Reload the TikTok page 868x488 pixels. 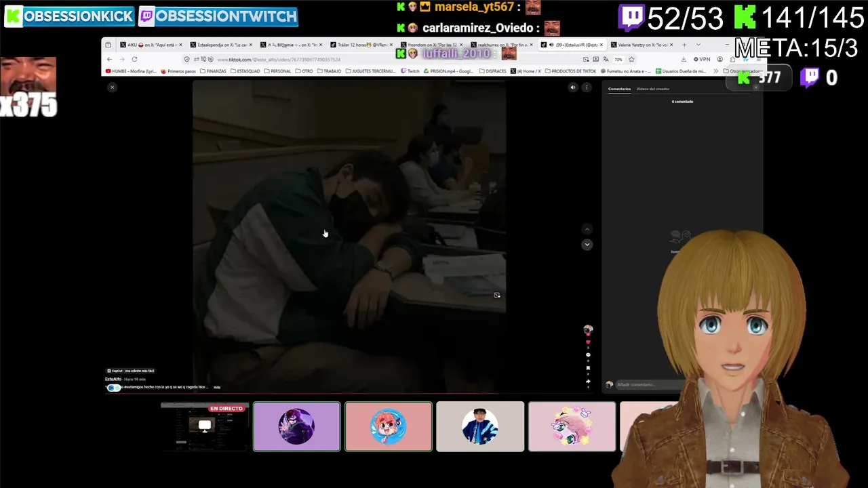click(134, 59)
